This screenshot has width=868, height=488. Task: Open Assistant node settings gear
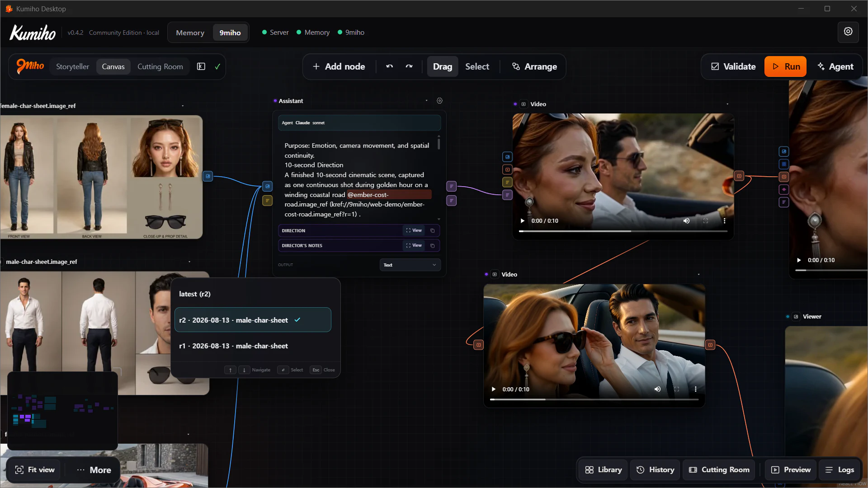[439, 101]
